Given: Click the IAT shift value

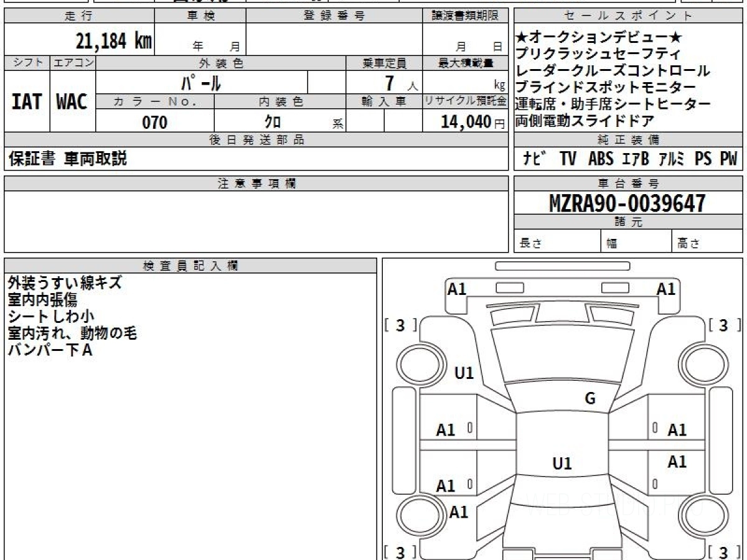Looking at the screenshot, I should pyautogui.click(x=27, y=101).
